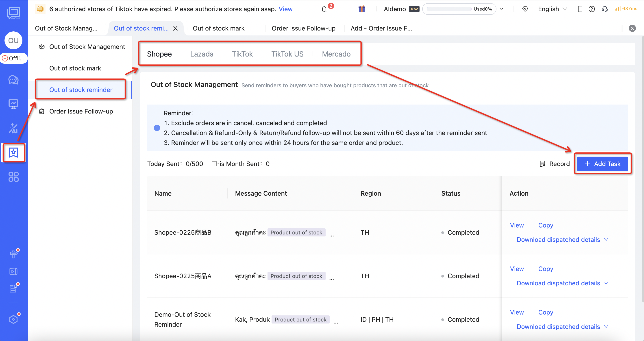The width and height of the screenshot is (644, 341).
Task: Open the Out of Stock Manag... page tab
Action: 66,28
